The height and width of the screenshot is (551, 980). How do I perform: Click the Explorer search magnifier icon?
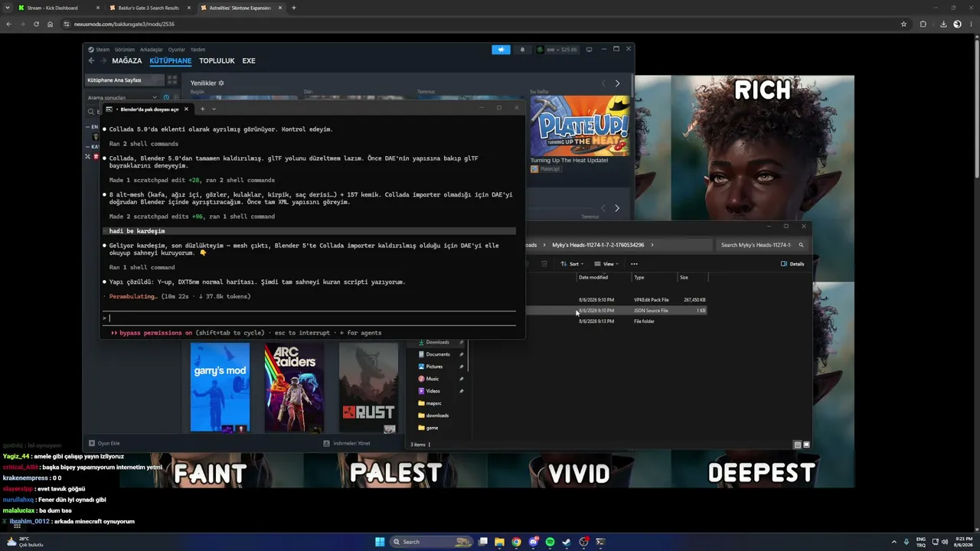(801, 245)
